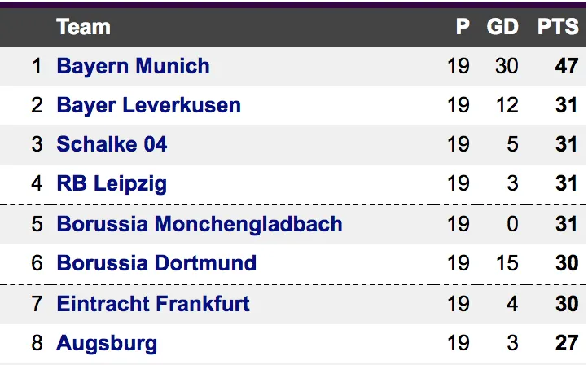Select the Augsburg team link
This screenshot has height=365, width=588.
point(107,343)
